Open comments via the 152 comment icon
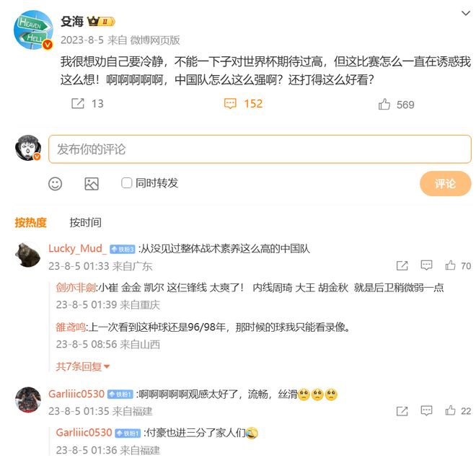 [230, 104]
